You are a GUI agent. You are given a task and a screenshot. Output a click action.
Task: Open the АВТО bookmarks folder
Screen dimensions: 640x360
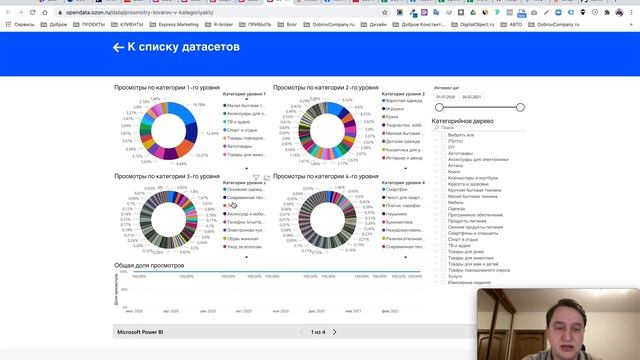pos(511,24)
